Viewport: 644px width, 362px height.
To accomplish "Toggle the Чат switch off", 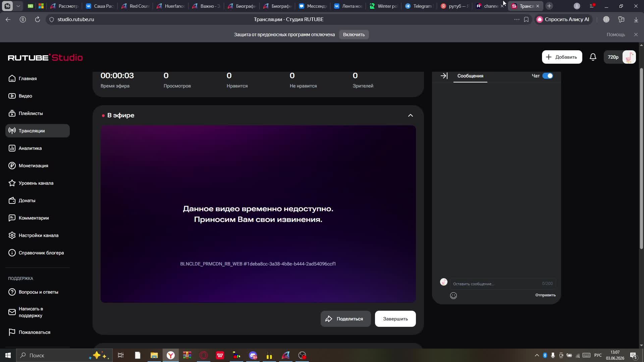I will (548, 76).
